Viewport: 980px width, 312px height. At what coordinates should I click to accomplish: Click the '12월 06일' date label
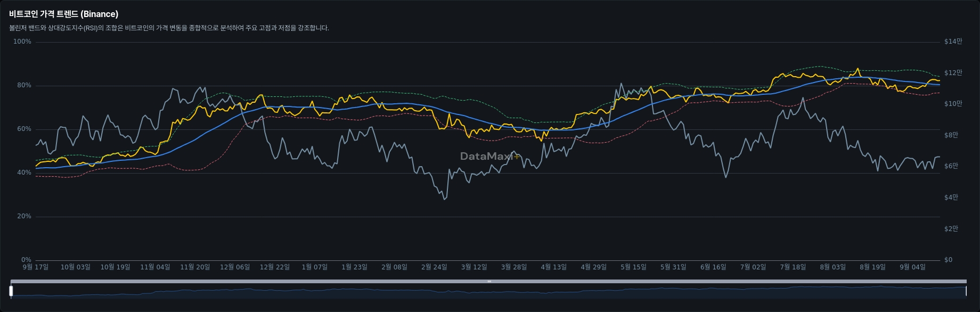tap(235, 267)
